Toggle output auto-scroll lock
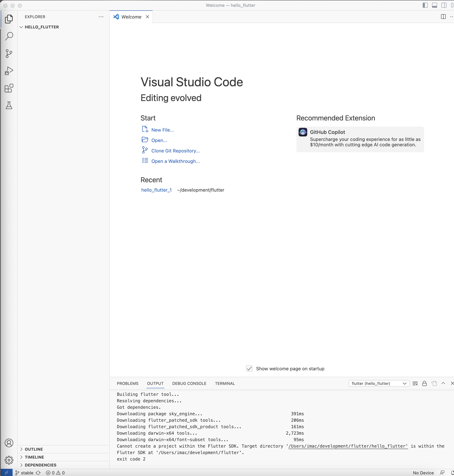The width and height of the screenshot is (454, 476). click(x=425, y=383)
